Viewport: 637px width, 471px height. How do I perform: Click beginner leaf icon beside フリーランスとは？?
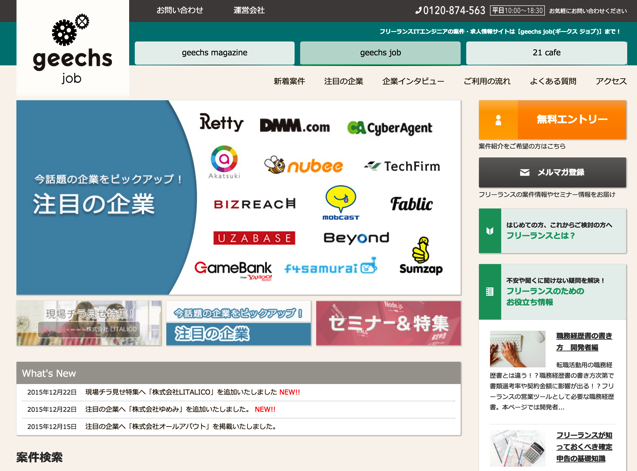coord(490,231)
